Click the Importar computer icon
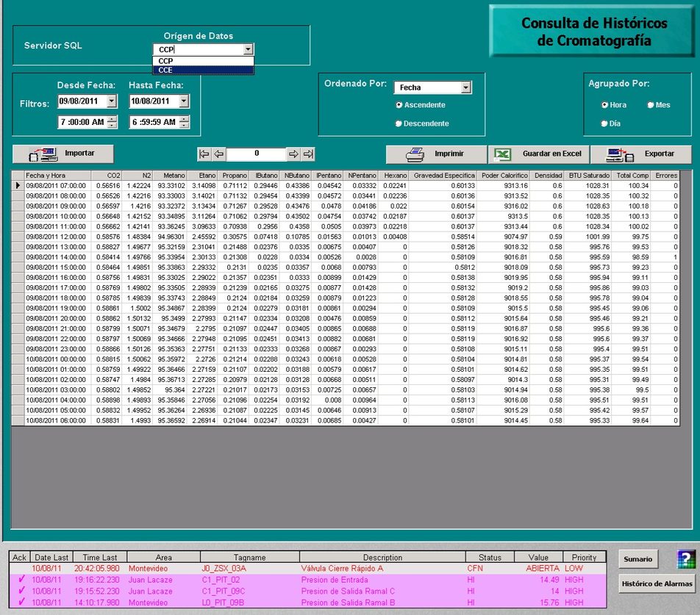This screenshot has height=615, width=700. [43, 154]
